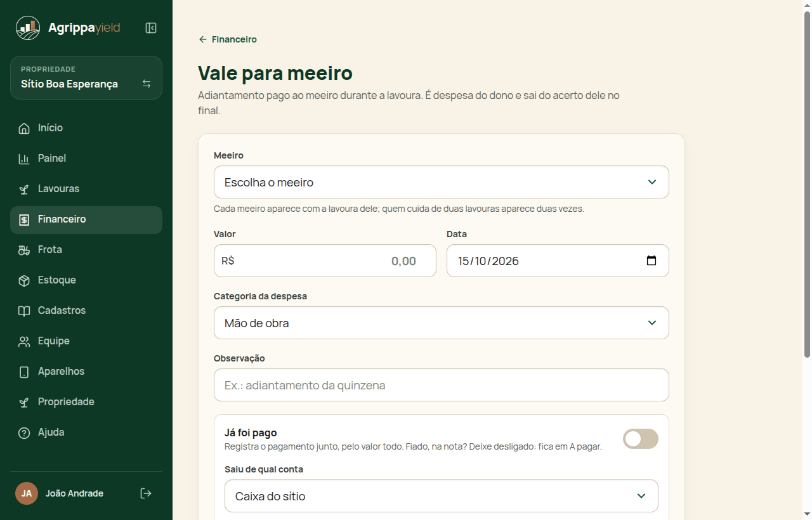Click the Propriedade sprout icon

click(24, 402)
